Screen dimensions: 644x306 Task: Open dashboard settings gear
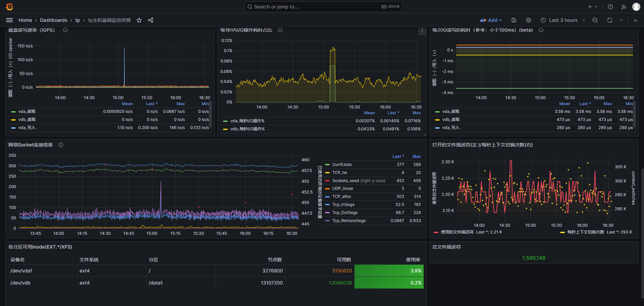[x=528, y=20]
